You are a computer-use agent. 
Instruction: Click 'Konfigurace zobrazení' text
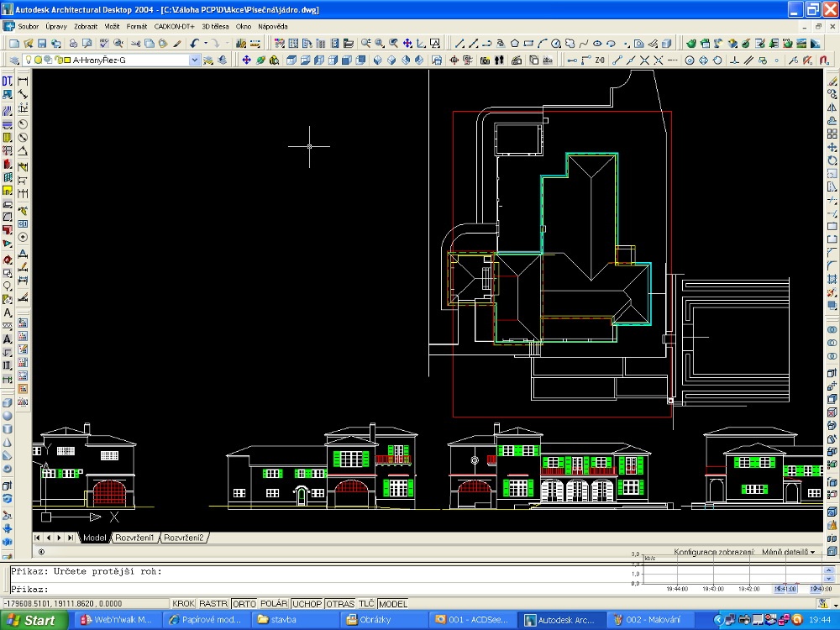tap(713, 552)
